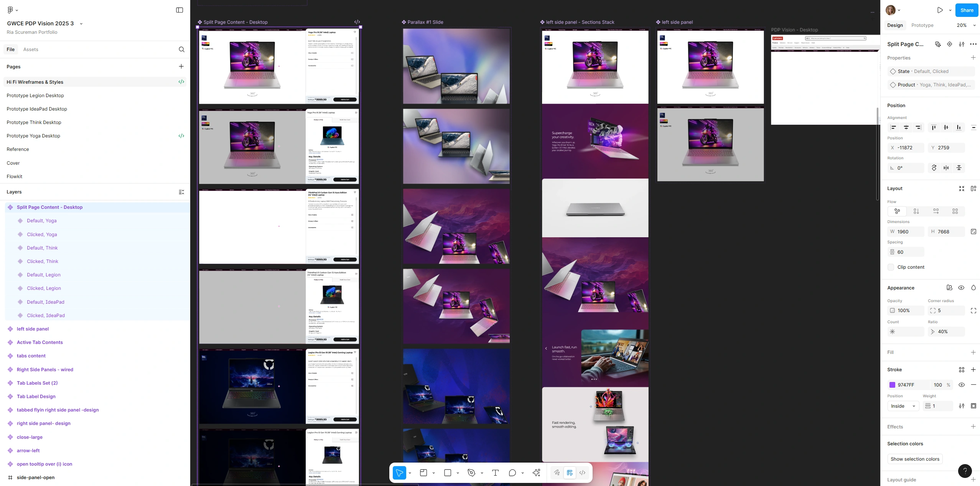The image size is (980, 486).
Task: Switch to the Assets tab
Action: click(x=31, y=50)
